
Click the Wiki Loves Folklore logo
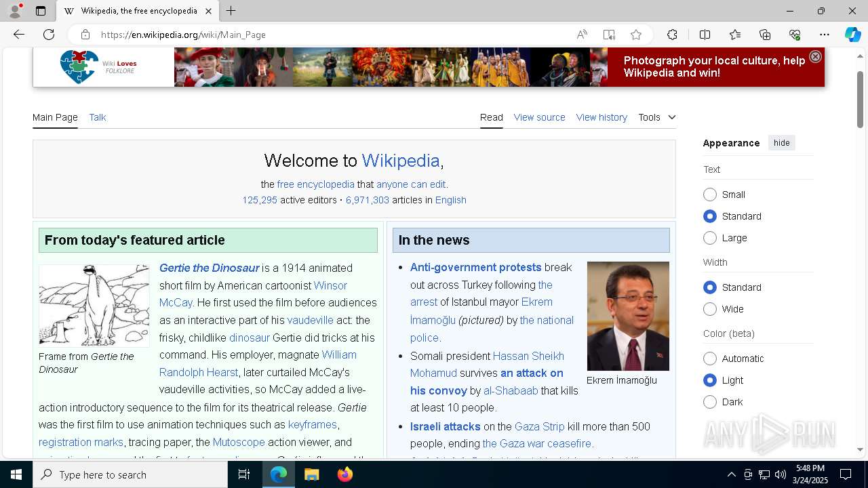click(x=98, y=66)
